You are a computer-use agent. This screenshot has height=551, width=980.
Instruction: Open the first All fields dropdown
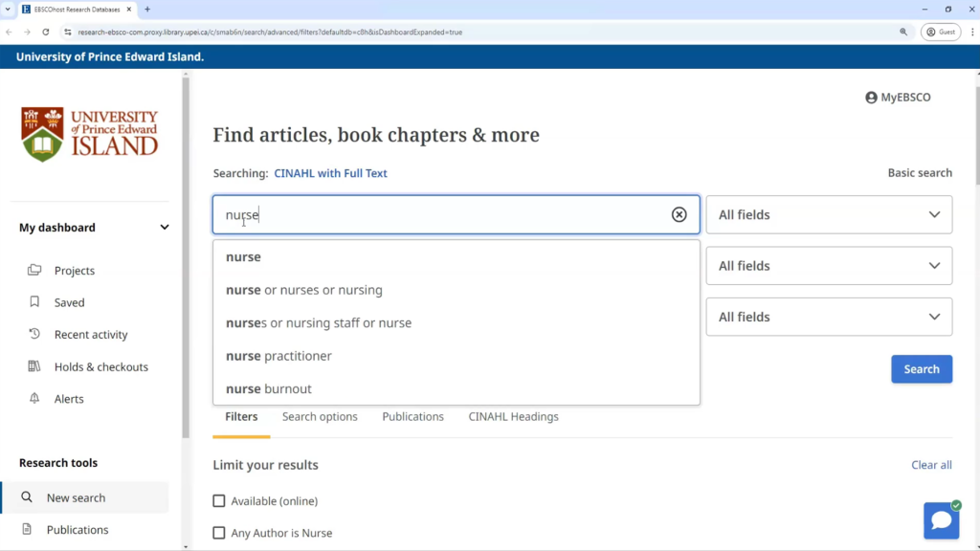[x=829, y=215]
